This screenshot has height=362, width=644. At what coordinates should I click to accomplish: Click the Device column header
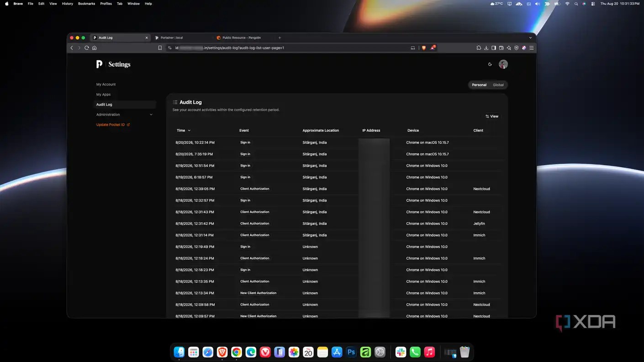click(x=413, y=130)
